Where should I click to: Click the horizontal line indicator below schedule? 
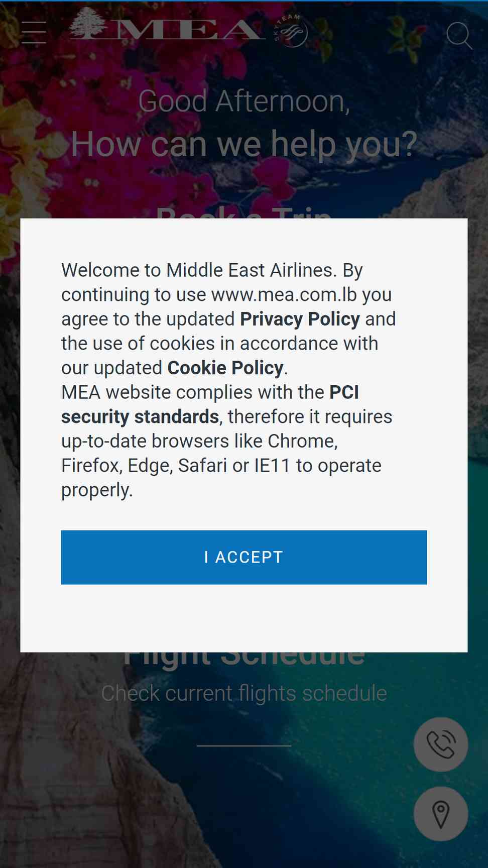[244, 746]
